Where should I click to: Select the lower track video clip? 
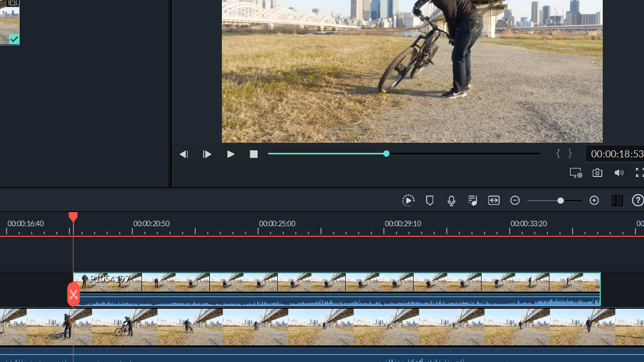coord(322,327)
